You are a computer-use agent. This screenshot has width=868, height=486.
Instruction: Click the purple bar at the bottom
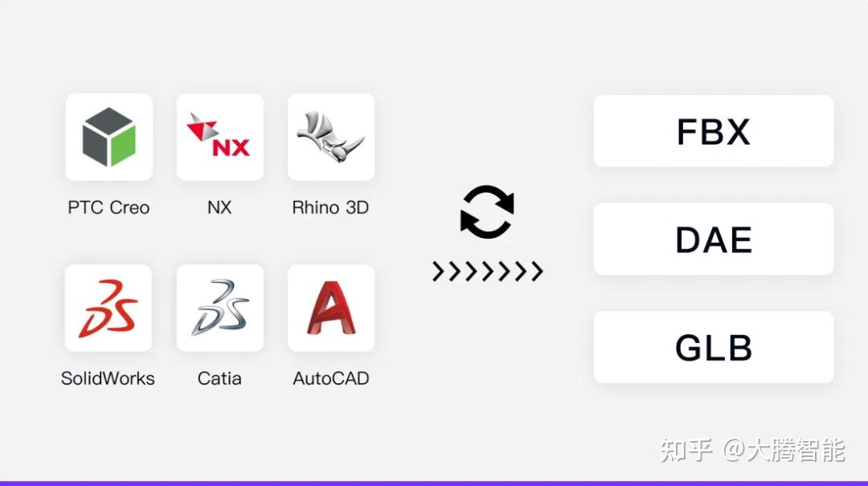pyautogui.click(x=434, y=484)
